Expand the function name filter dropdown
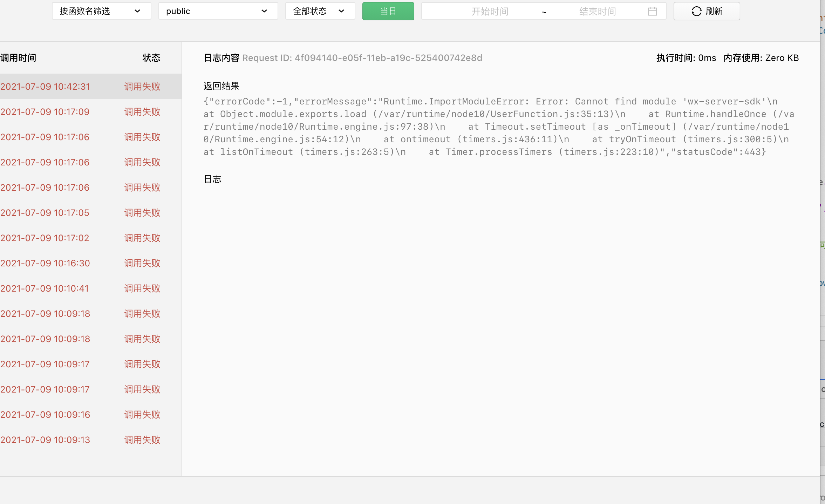The image size is (825, 504). [101, 11]
